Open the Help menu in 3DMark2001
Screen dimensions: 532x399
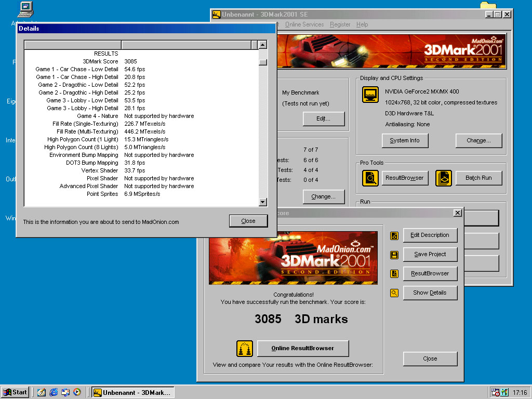[x=362, y=24]
